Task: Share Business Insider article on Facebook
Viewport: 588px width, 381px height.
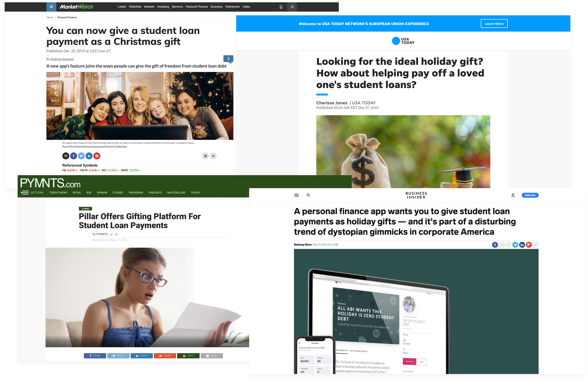Action: coord(495,245)
